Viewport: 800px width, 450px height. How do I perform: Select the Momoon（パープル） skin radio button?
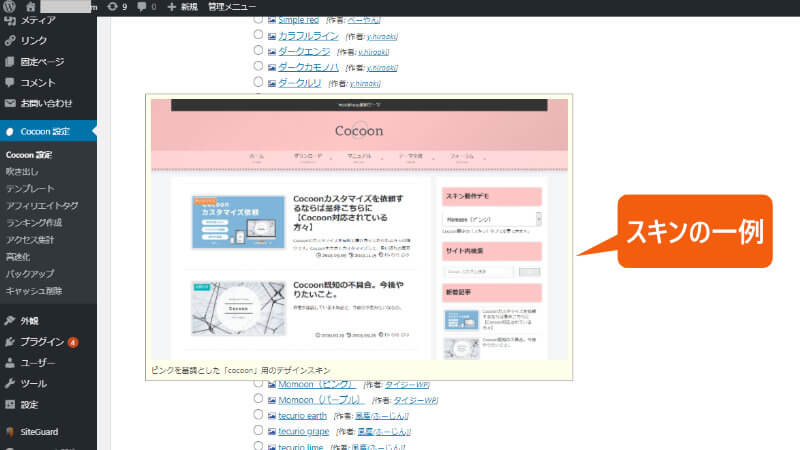click(x=258, y=398)
